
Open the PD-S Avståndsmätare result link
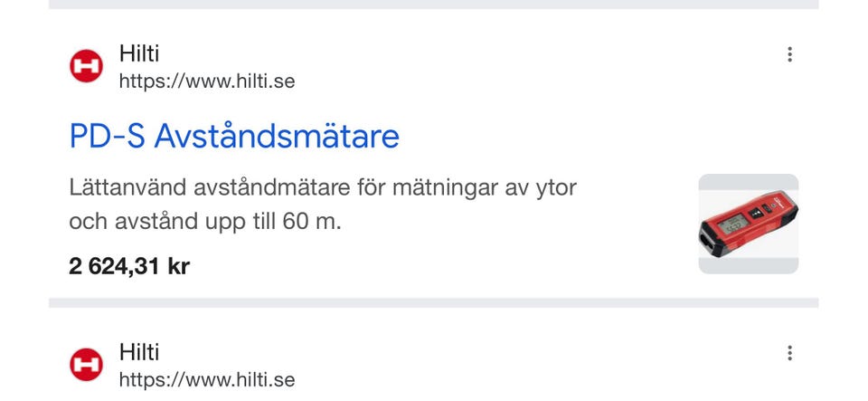click(234, 137)
